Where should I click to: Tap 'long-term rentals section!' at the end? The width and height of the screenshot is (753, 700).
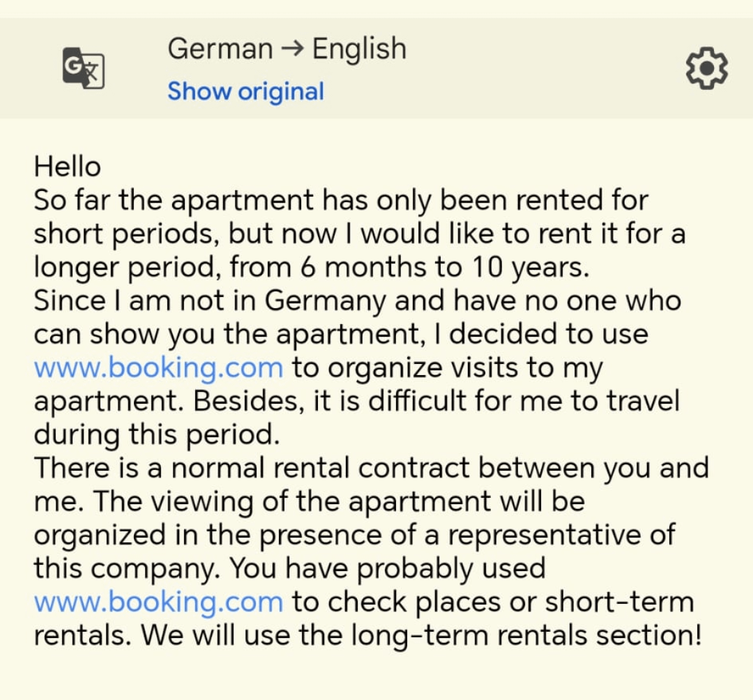526,635
